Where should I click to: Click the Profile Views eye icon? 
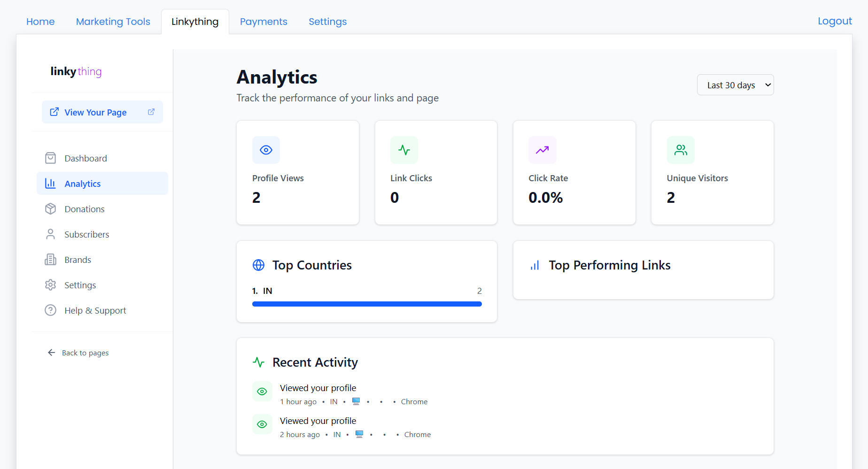point(266,150)
